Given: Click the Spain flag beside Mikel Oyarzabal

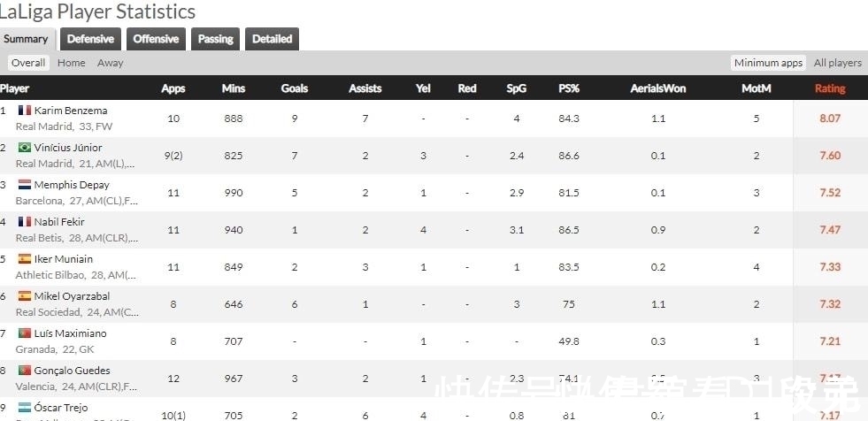Looking at the screenshot, I should tap(25, 296).
